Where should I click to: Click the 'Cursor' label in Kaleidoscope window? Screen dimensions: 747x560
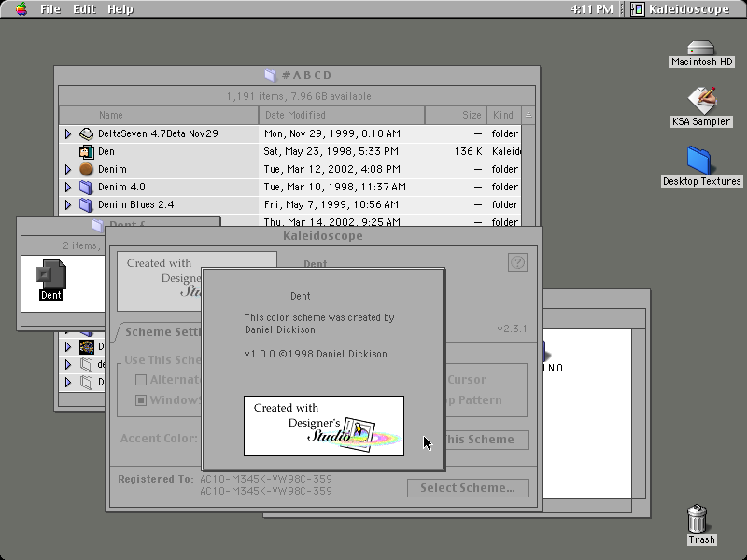click(467, 380)
